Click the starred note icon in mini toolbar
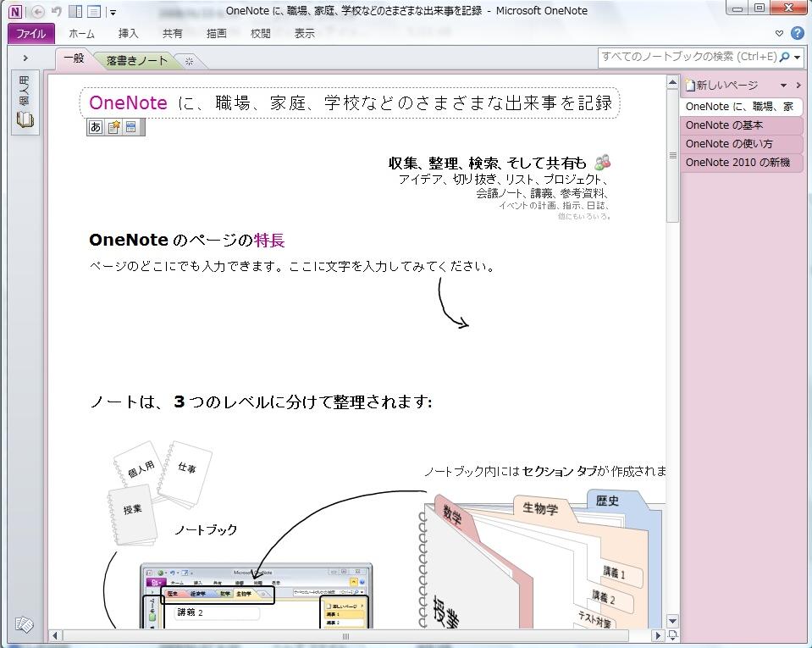The width and height of the screenshot is (812, 648). [114, 127]
